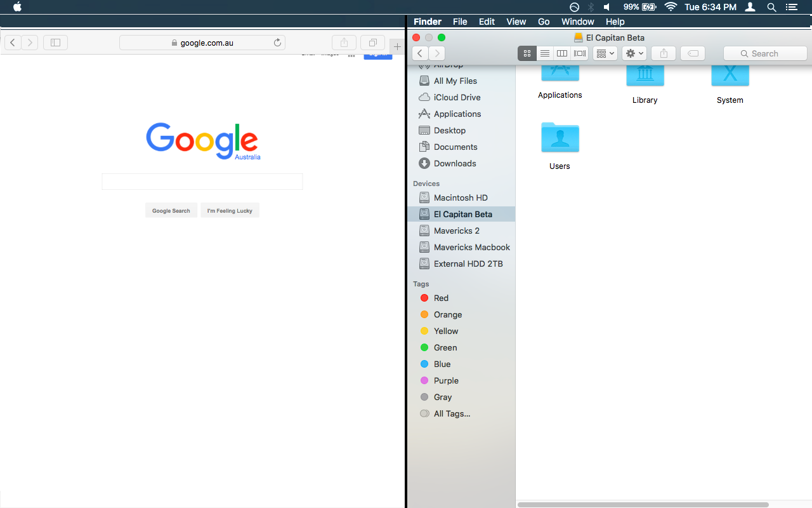This screenshot has width=812, height=508.
Task: Select El Capitan Beta device in sidebar
Action: coord(461,214)
